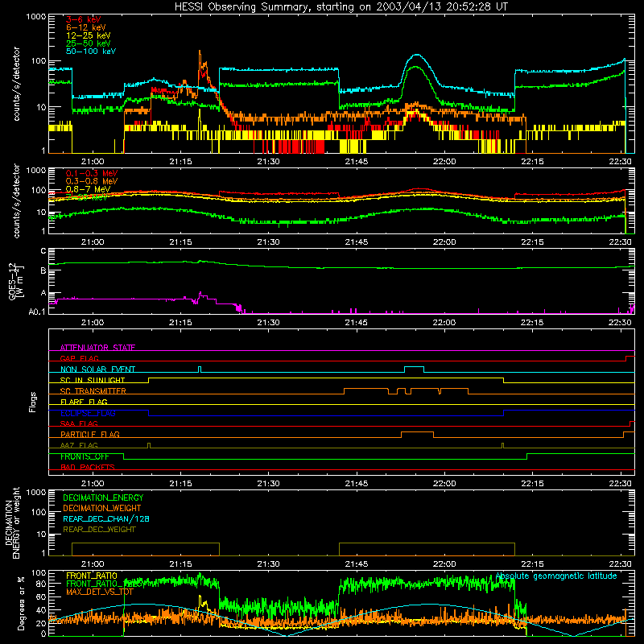
Task: Click 22:00 tick label under top keV panel
Action: coord(444,162)
